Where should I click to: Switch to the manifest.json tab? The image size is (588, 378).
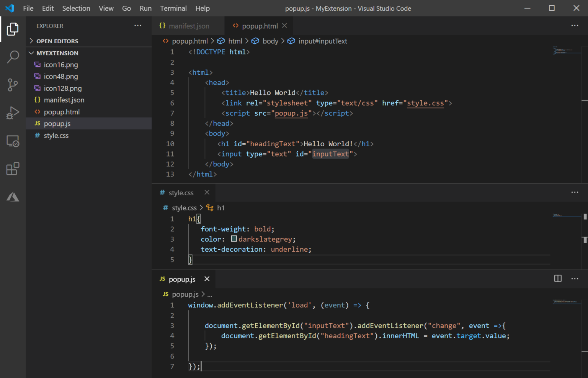click(x=189, y=26)
